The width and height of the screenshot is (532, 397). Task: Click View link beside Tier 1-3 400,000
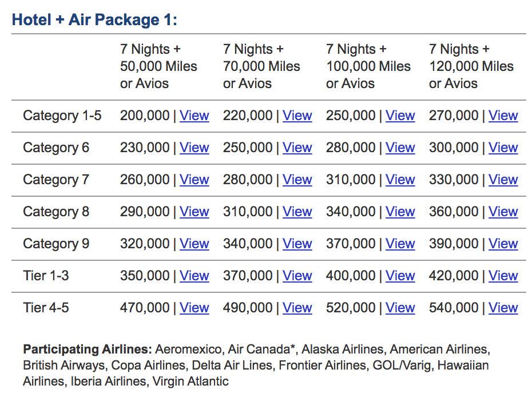400,276
